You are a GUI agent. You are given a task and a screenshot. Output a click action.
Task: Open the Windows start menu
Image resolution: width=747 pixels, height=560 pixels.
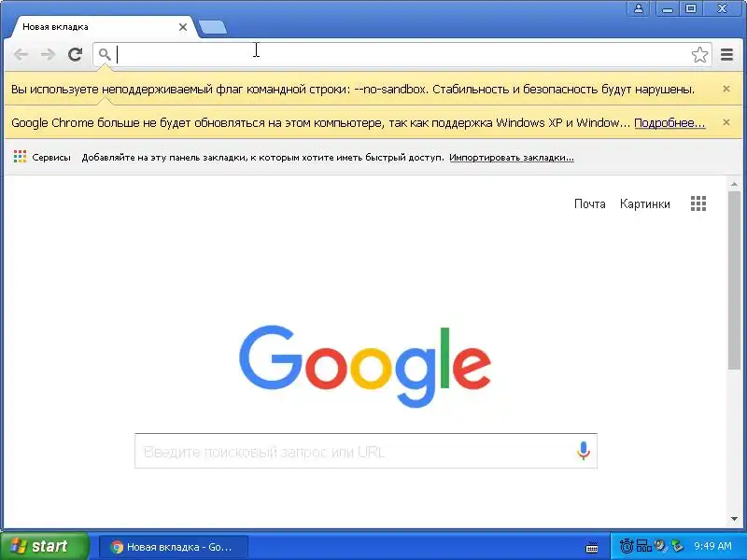tap(44, 546)
